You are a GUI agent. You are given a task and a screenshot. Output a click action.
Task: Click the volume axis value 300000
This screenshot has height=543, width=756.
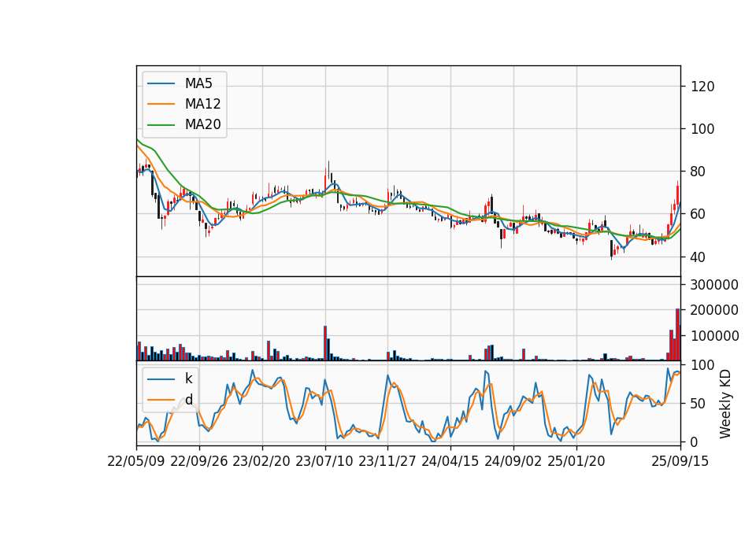(714, 285)
